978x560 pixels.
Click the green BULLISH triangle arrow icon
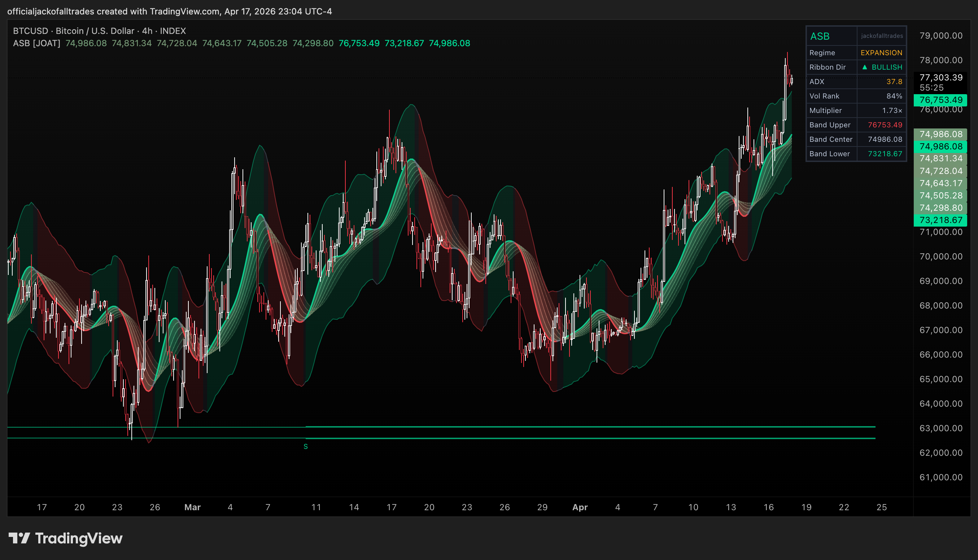coord(865,67)
